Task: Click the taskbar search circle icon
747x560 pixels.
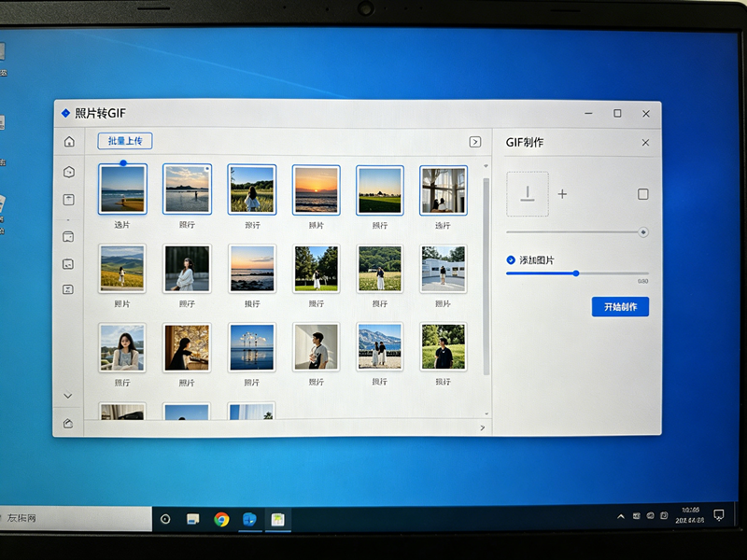Action: tap(165, 519)
